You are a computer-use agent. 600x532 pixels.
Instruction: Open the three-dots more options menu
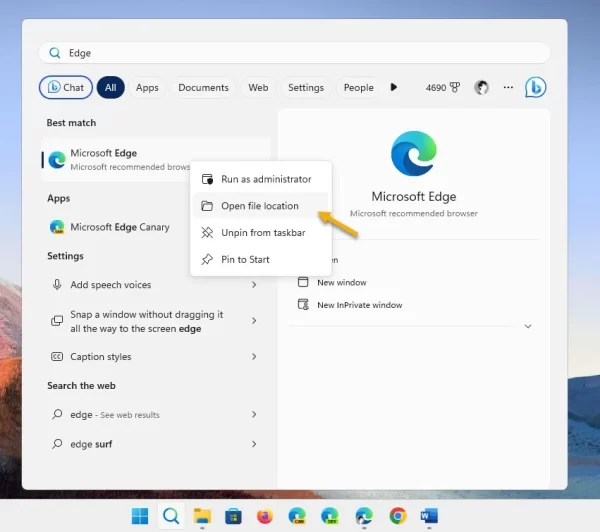click(508, 88)
